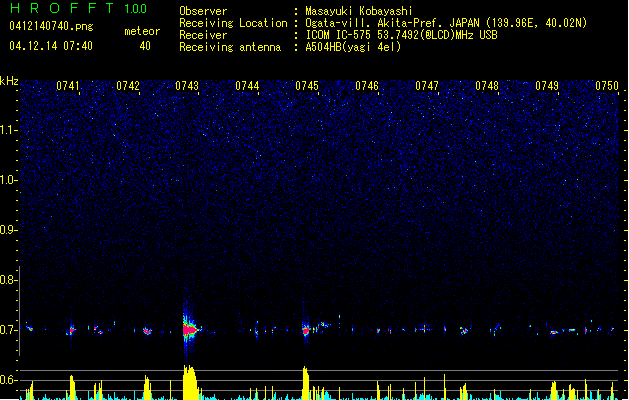This screenshot has height=400, width=629.
Task: Click the 0748 time marker
Action: point(487,85)
